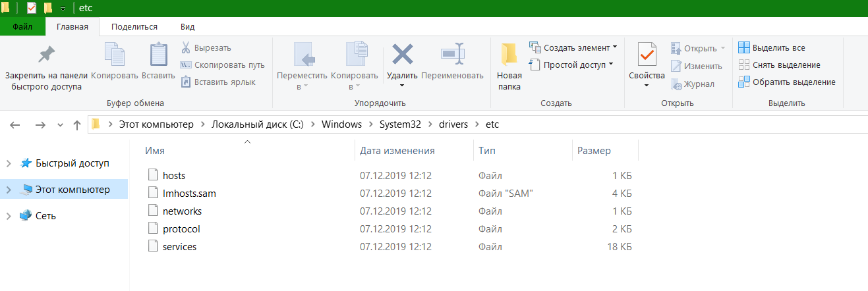Click Журнал history button
Image resolution: width=868 pixels, height=291 pixels.
point(693,84)
